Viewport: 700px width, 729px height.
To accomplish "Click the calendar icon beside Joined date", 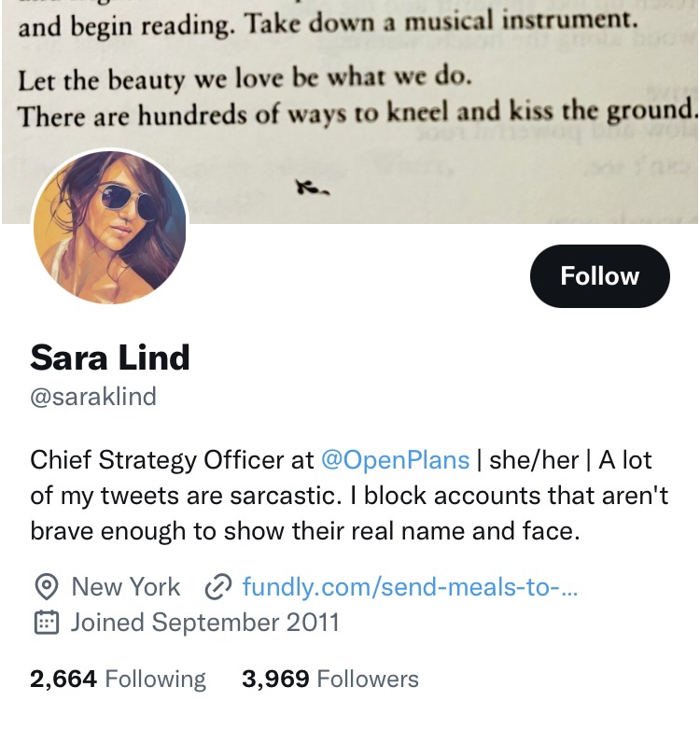I will 47,623.
